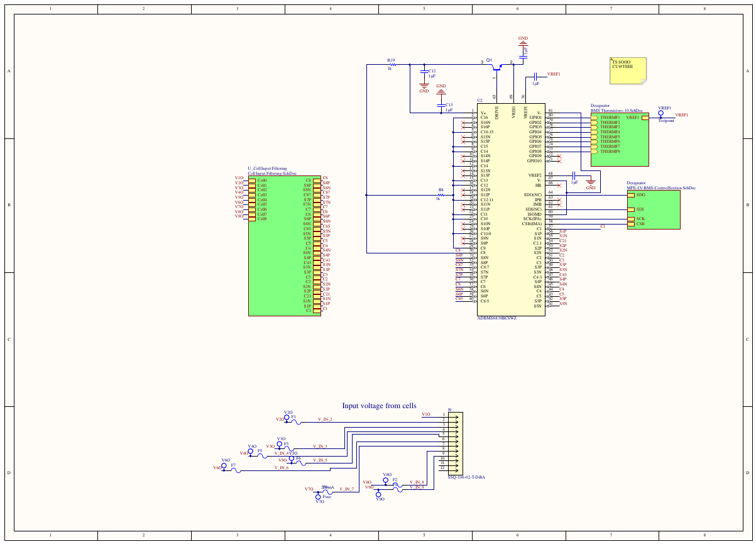Click the V1O net label by J9
Viewport: 756px width, 544px height.
tap(425, 414)
